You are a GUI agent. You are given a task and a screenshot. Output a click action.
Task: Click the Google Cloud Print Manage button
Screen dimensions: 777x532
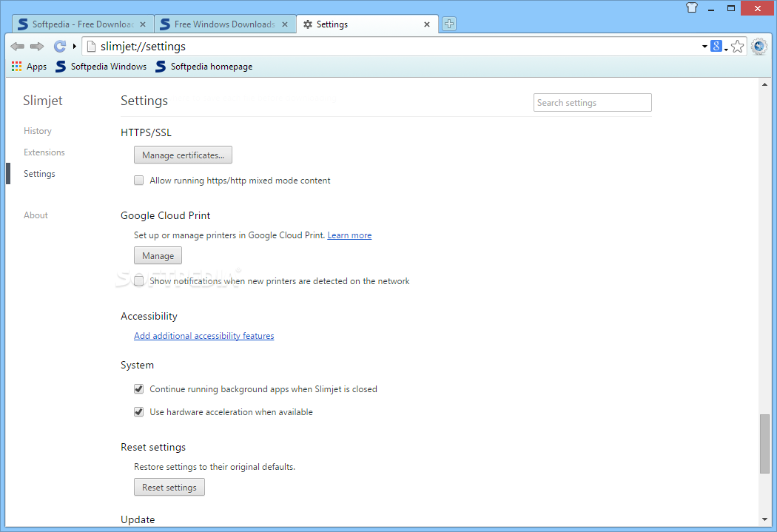point(158,255)
